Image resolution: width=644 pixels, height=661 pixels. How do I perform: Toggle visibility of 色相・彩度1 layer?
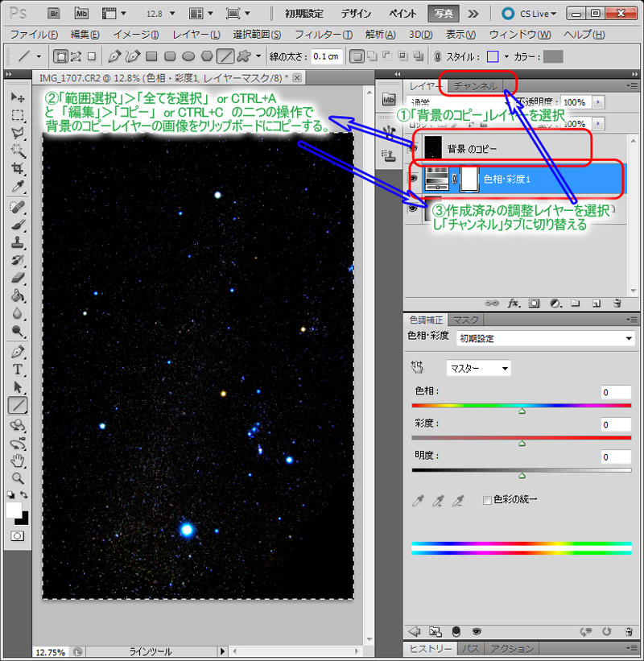tap(413, 178)
